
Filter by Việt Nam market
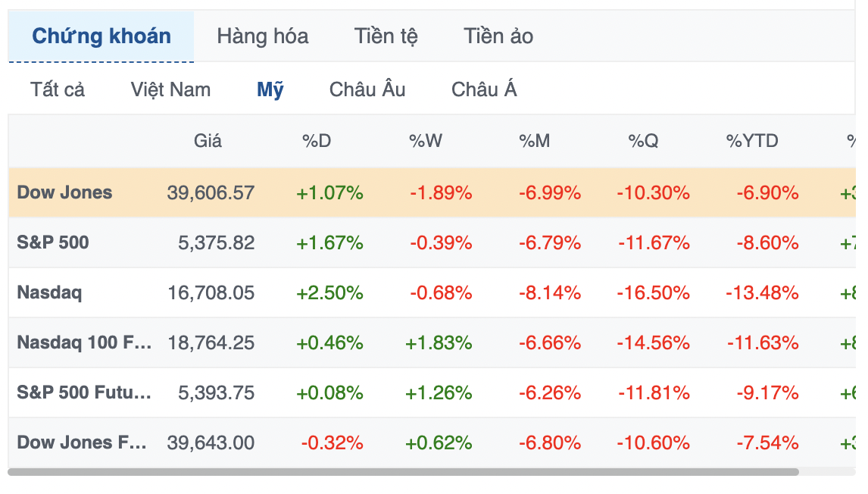tap(170, 89)
